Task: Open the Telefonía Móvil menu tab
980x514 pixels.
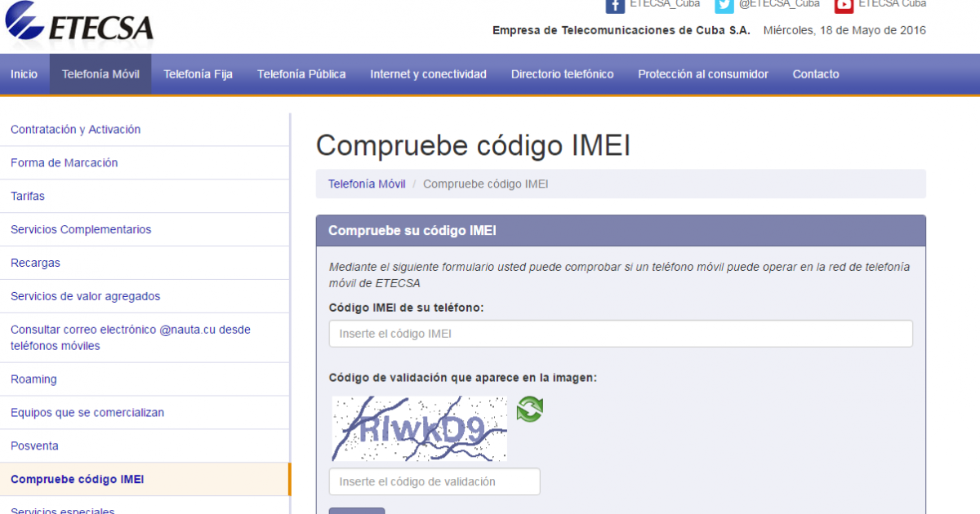Action: click(x=100, y=74)
